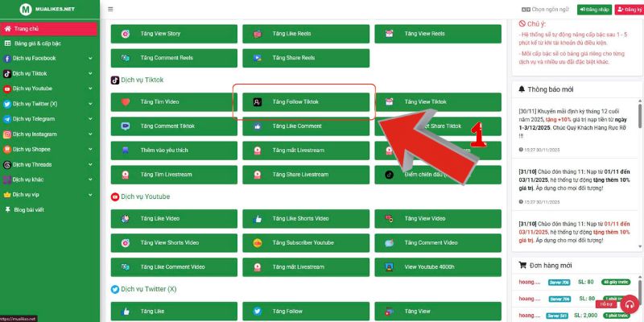Image resolution: width=644 pixels, height=322 pixels.
Task: Open Tăng Comment Video service
Action: 438,243
